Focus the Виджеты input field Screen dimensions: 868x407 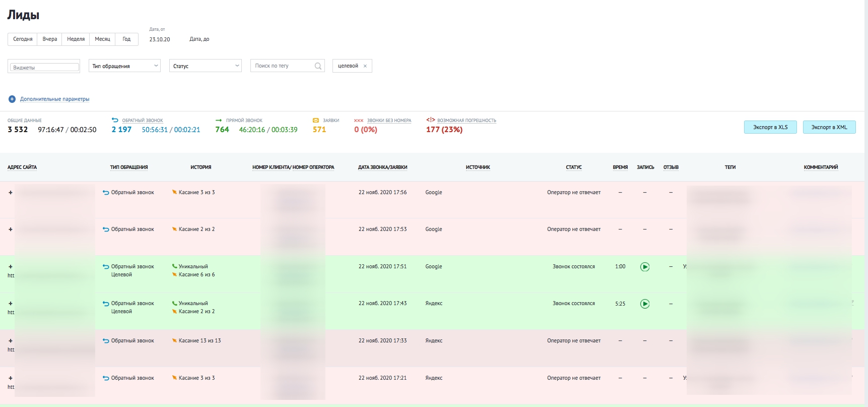click(44, 67)
